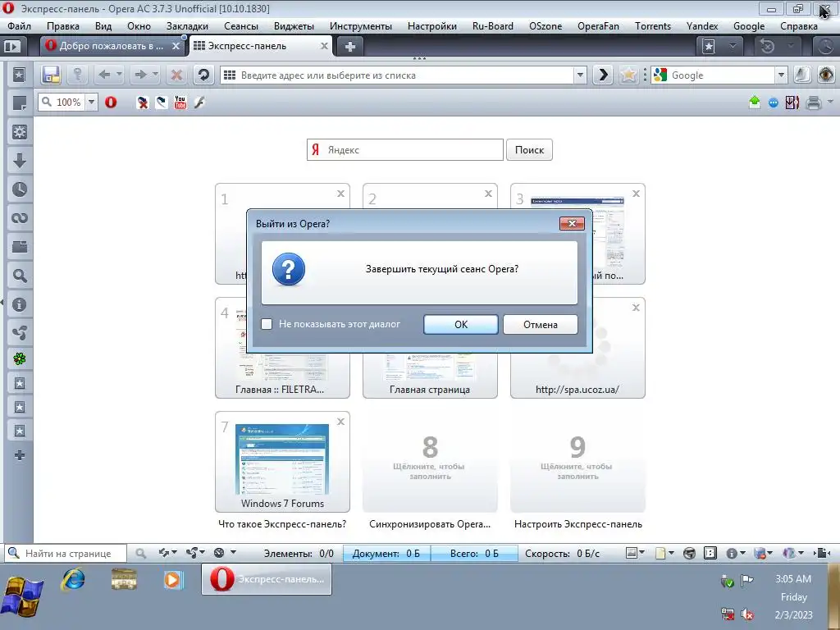840x630 pixels.
Task: Open info panel in sidebar
Action: click(20, 305)
